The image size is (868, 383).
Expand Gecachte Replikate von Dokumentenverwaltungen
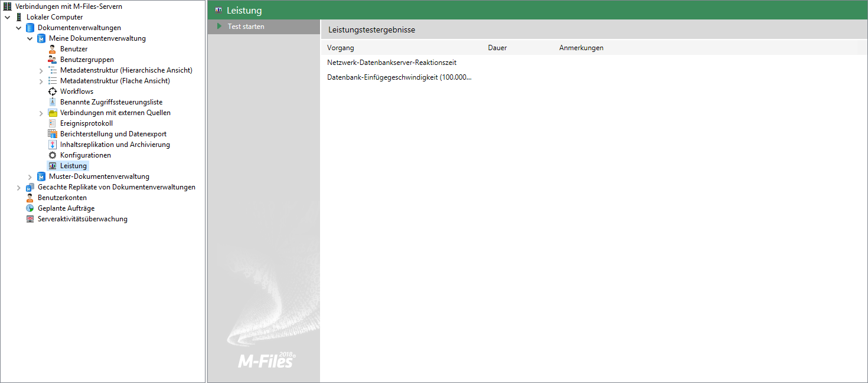[19, 188]
